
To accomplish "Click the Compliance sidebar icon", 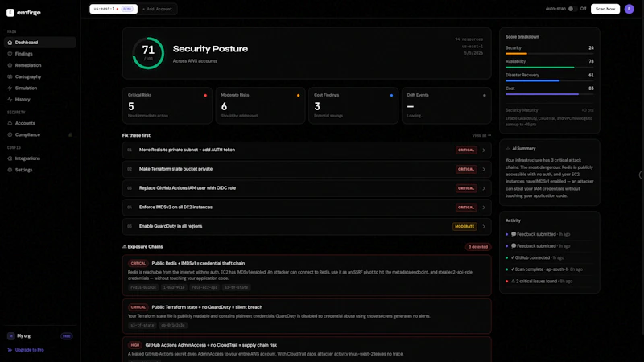I will (x=10, y=134).
